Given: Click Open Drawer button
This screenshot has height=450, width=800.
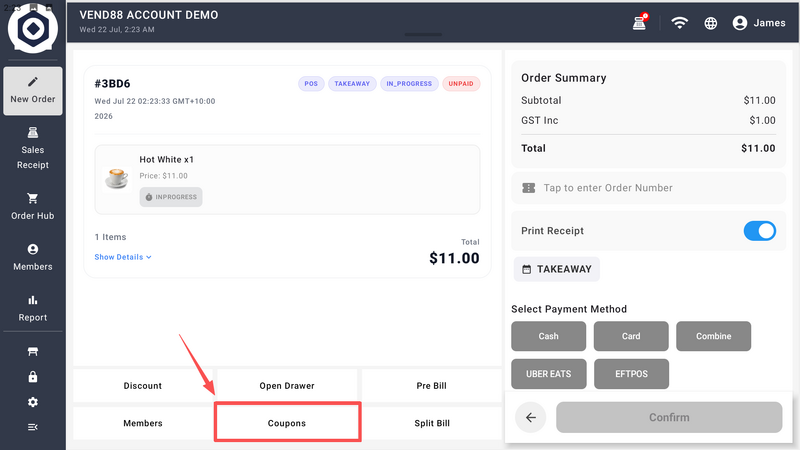Looking at the screenshot, I should pyautogui.click(x=287, y=386).
